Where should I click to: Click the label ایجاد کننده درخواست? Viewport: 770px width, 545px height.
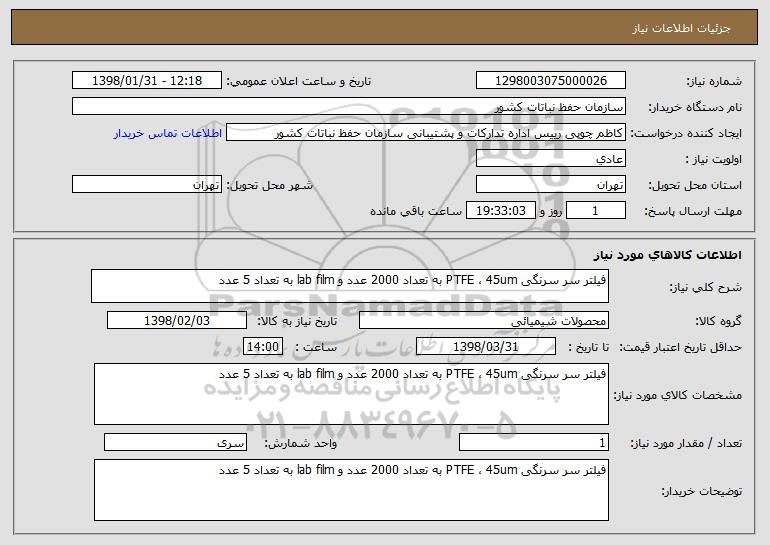(686, 134)
